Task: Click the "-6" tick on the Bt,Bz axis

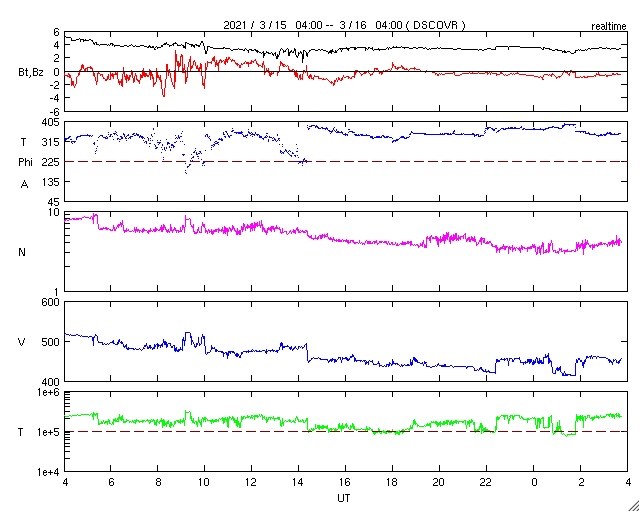Action: click(56, 111)
